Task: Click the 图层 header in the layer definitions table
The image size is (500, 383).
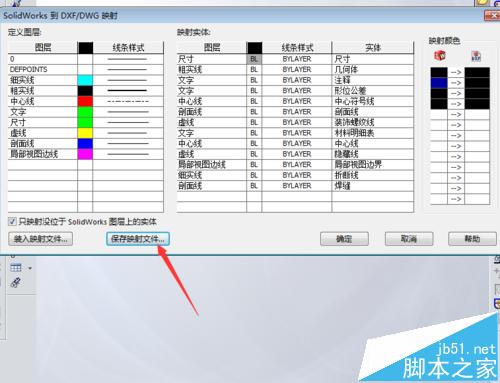Action: (x=43, y=47)
